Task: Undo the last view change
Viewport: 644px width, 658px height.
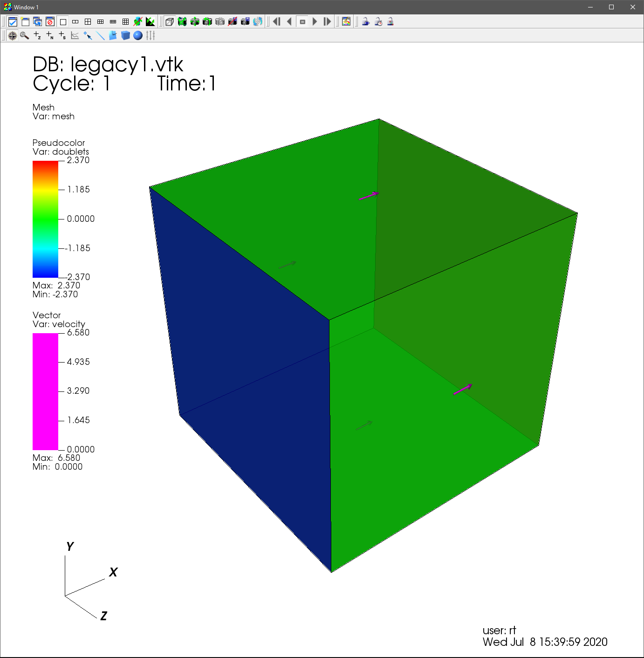Action: [207, 21]
